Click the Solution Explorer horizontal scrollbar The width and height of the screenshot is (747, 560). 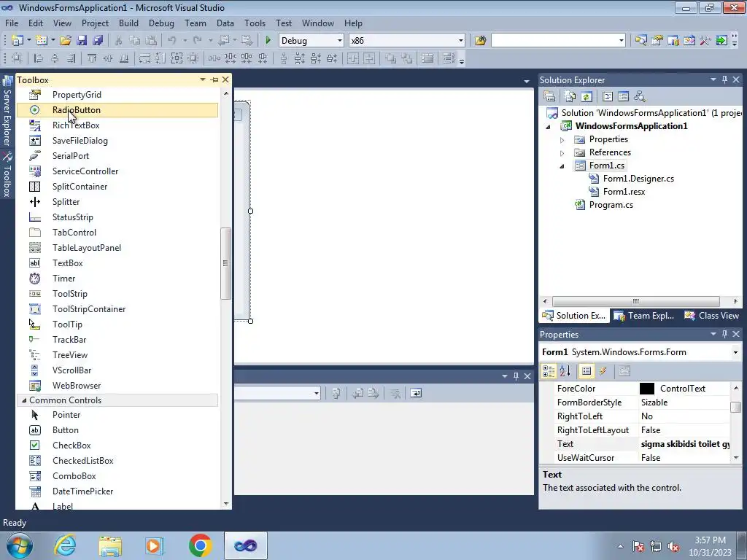(635, 301)
